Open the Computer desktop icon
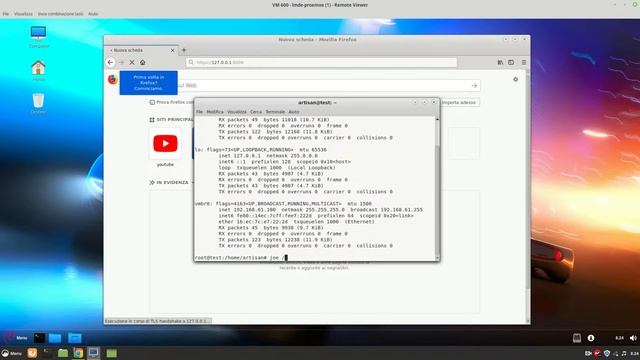 pos(38,37)
